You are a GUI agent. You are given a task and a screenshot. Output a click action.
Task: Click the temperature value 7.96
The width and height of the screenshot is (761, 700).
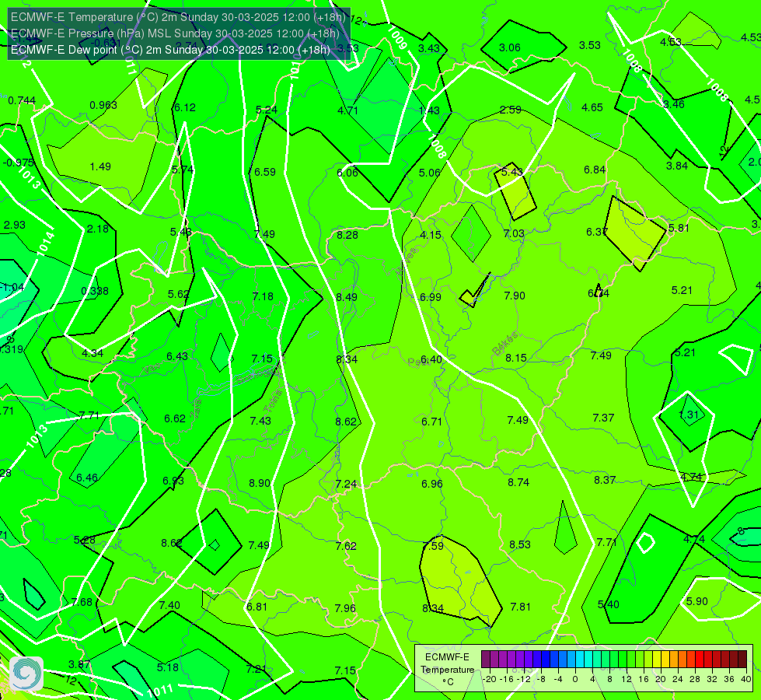point(345,608)
